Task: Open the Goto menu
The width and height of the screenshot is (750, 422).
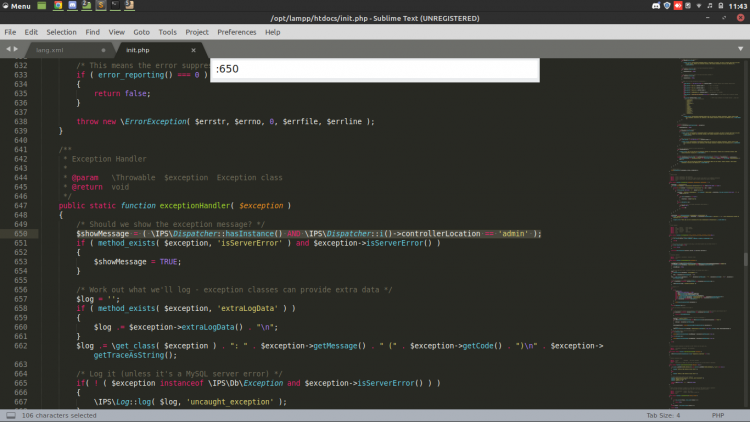Action: 141,32
